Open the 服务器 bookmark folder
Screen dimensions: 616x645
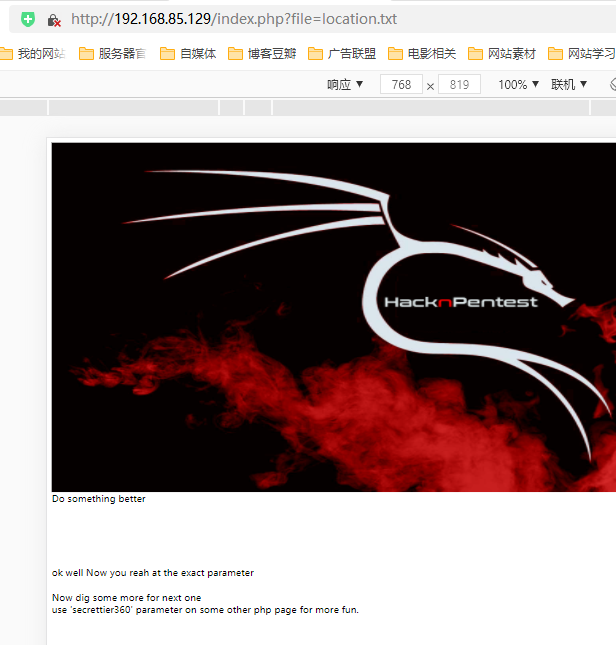pyautogui.click(x=112, y=53)
